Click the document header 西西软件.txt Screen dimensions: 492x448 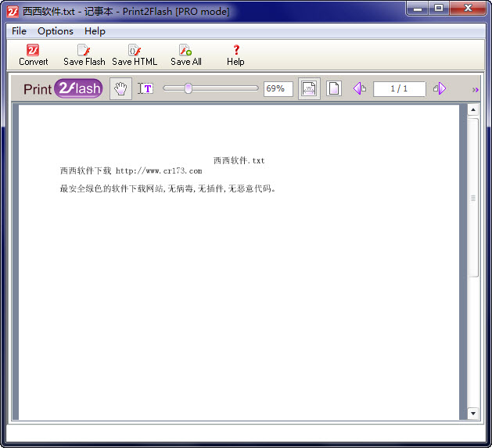tap(239, 160)
